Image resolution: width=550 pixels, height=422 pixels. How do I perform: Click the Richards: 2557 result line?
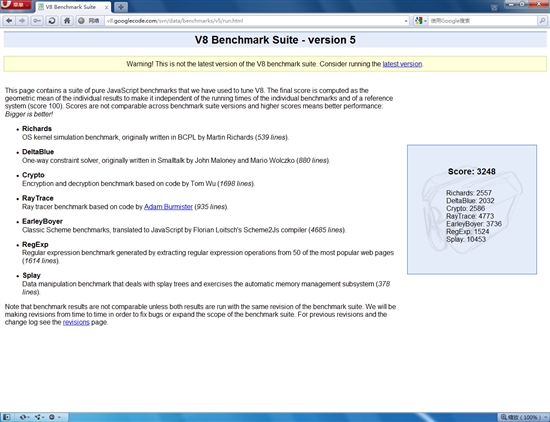click(x=469, y=193)
